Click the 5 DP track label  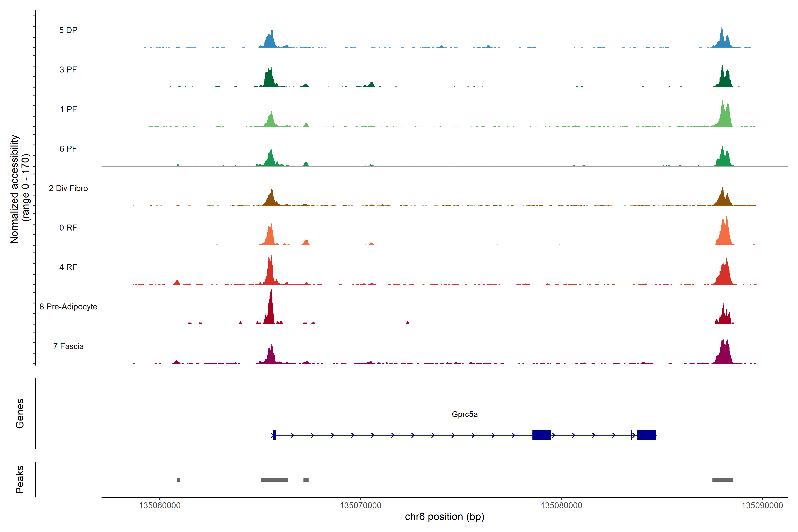point(68,30)
